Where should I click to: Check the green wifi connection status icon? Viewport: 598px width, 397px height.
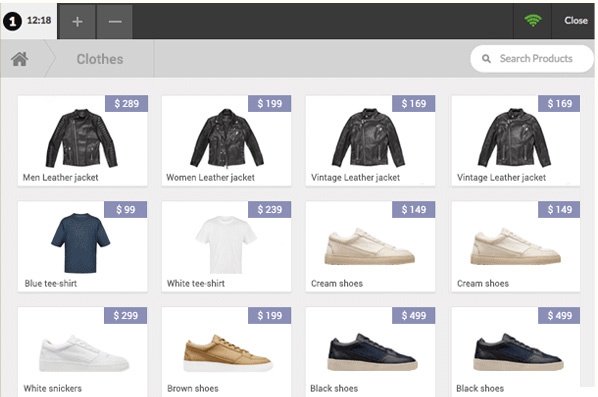coord(533,20)
